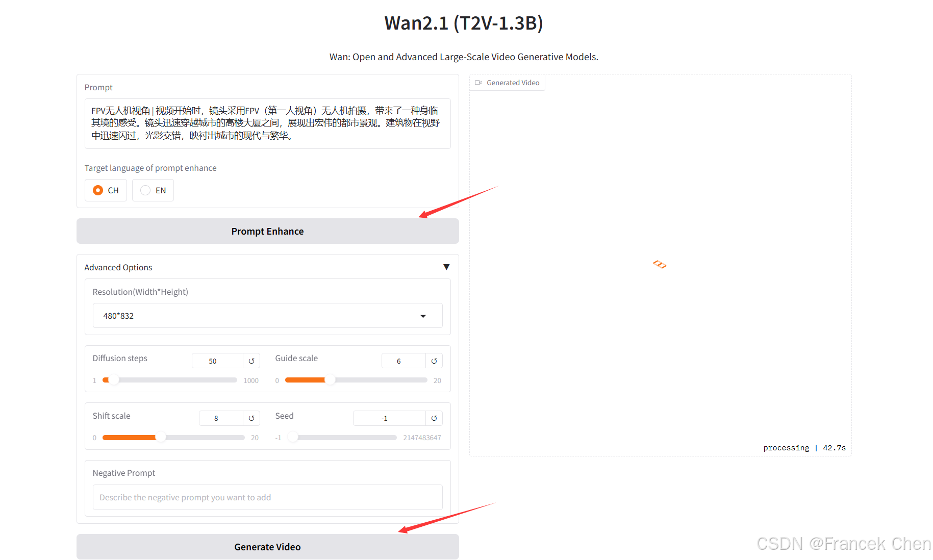
Task: Click Diffusion steps number box
Action: [x=217, y=361]
